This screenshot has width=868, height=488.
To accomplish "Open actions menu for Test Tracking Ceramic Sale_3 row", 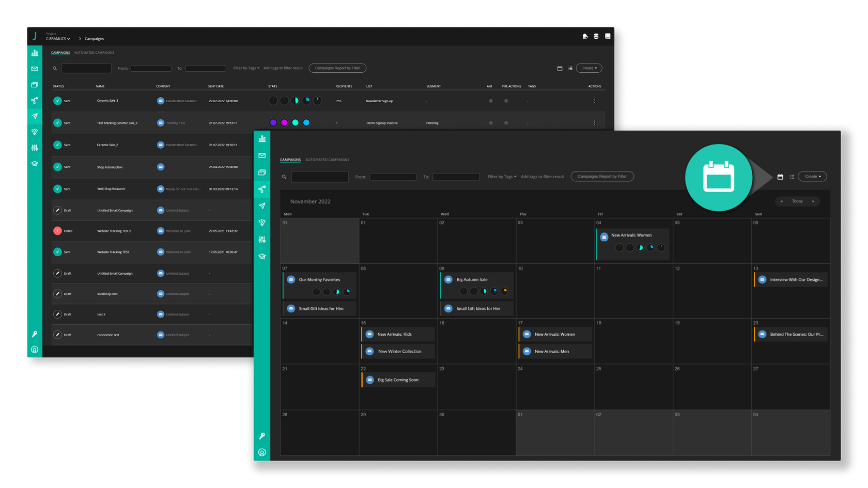I will point(595,123).
